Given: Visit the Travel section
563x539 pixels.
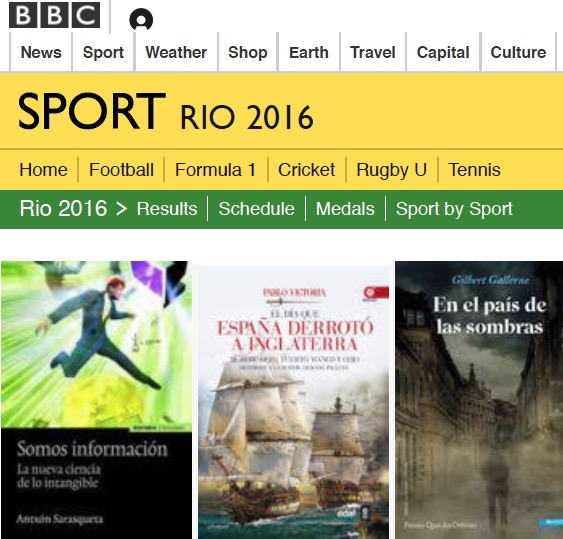Looking at the screenshot, I should 373,52.
